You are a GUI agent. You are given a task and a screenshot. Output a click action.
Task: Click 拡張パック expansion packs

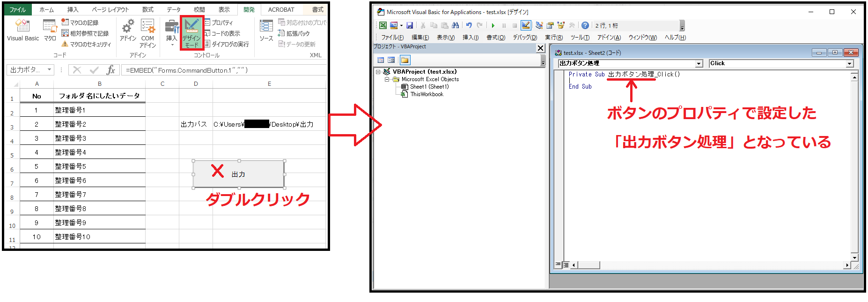pyautogui.click(x=294, y=33)
